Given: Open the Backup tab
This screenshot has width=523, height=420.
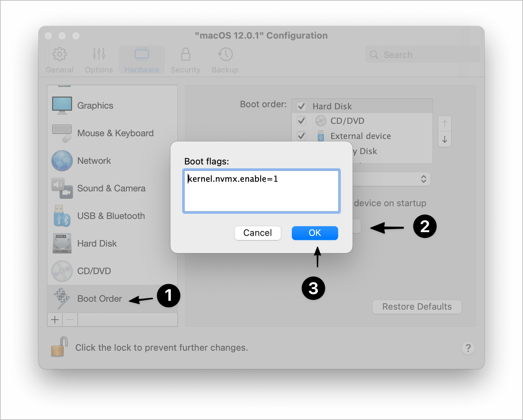Looking at the screenshot, I should [225, 60].
